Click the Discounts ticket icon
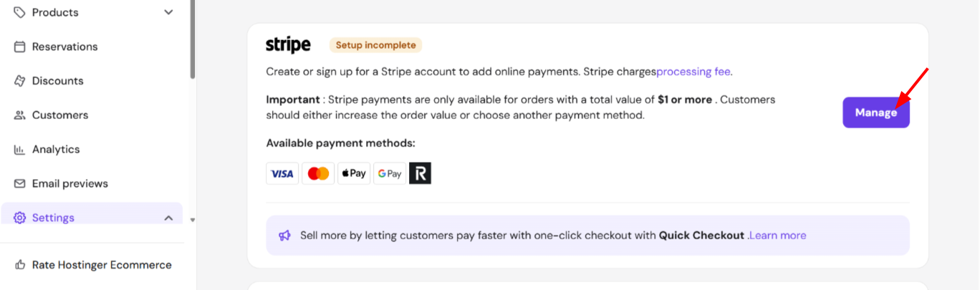 point(20,81)
